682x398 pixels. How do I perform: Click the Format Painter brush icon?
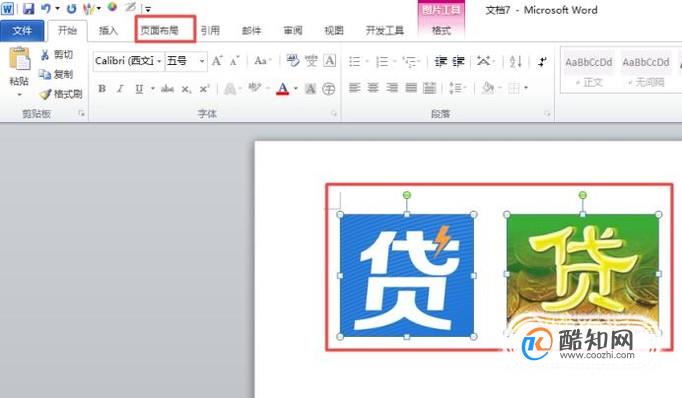(45, 94)
